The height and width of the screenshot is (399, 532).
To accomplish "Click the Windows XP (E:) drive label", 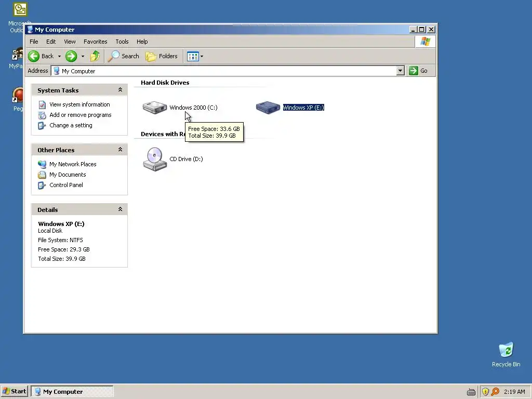I will 303,108.
